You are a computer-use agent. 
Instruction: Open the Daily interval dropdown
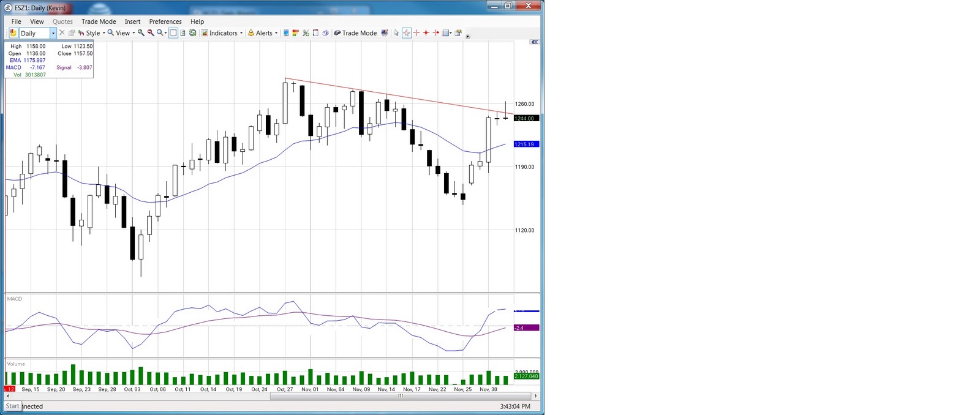click(x=53, y=33)
